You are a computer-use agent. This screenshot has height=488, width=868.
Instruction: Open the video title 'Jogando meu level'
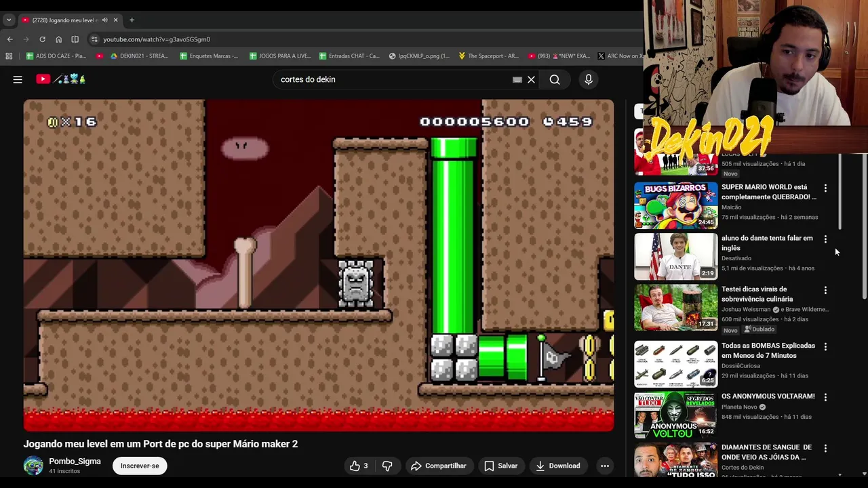pyautogui.click(x=161, y=444)
